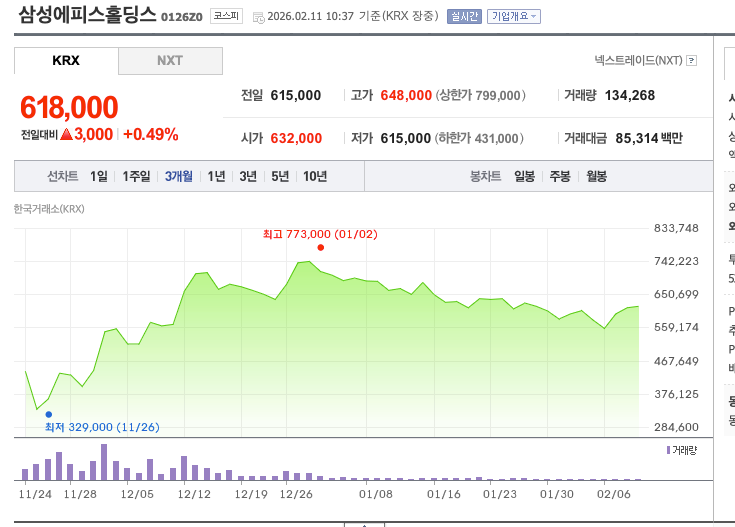The width and height of the screenshot is (735, 527).
Task: Click the 650,699 y-axis label
Action: 676,294
